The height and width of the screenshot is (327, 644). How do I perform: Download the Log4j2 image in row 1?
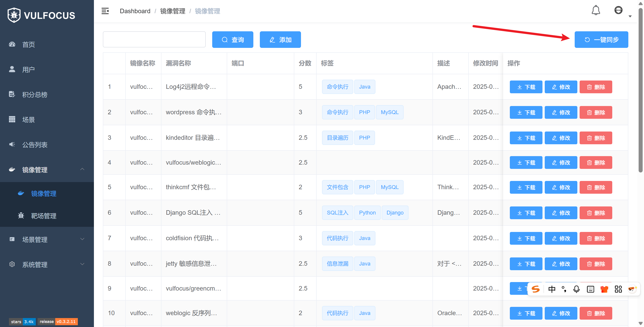coord(526,87)
